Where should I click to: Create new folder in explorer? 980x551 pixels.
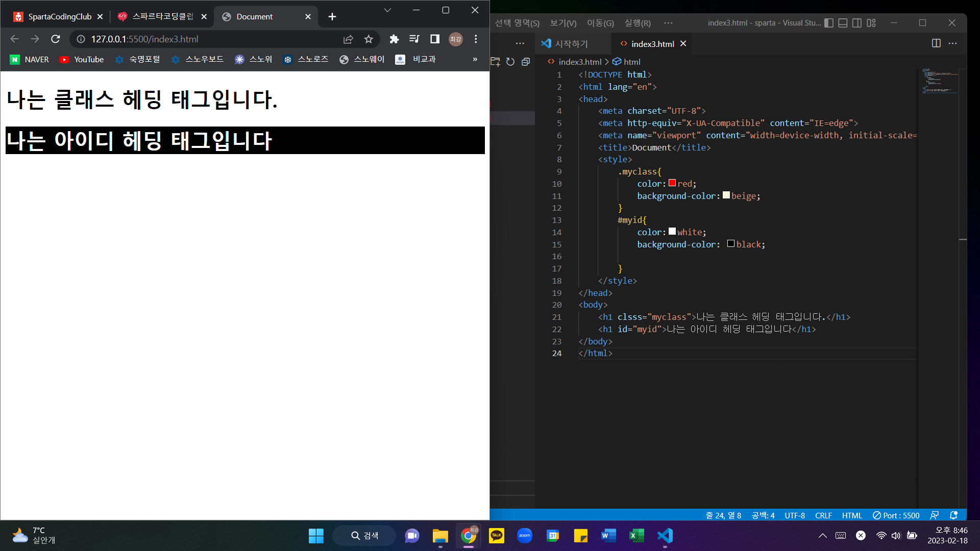point(496,62)
